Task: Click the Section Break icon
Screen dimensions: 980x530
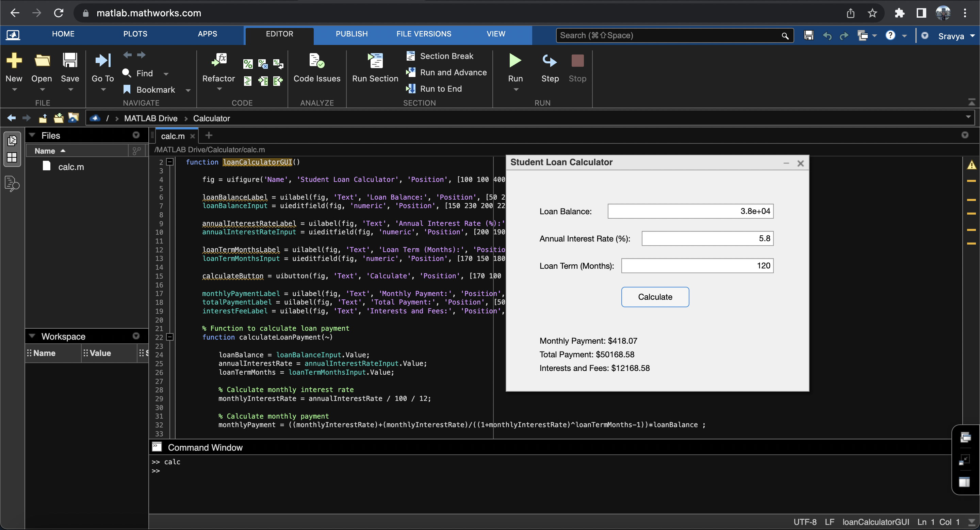Action: (x=411, y=56)
